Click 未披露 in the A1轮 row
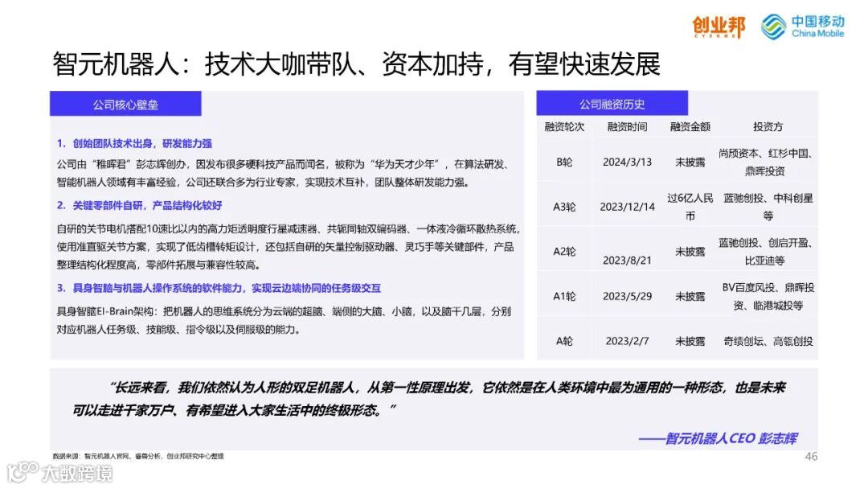This screenshot has height=489, width=868. [x=690, y=297]
